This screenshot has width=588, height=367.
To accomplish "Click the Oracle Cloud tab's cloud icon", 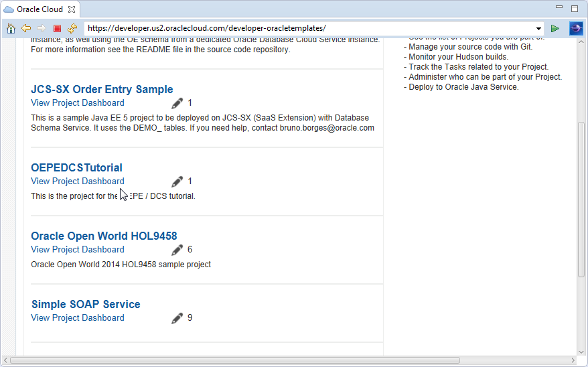I will tap(9, 9).
